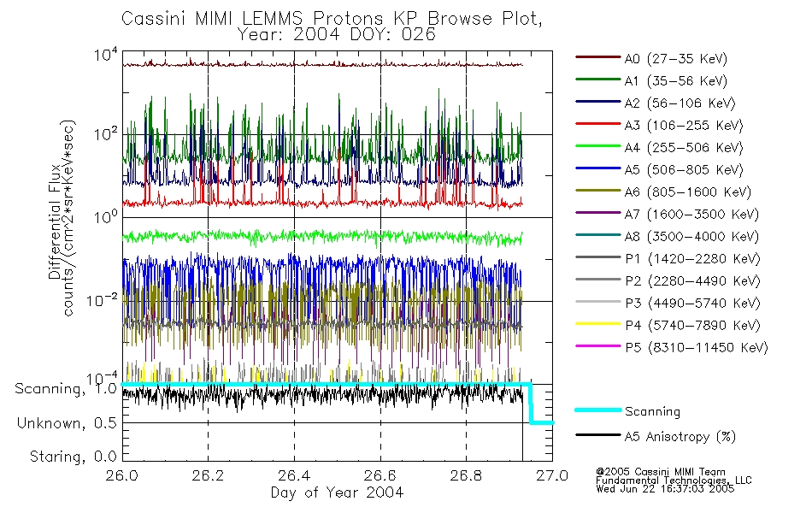Click the Unknown, 0.5 axis label
The width and height of the screenshot is (812, 513).
pyautogui.click(x=67, y=423)
